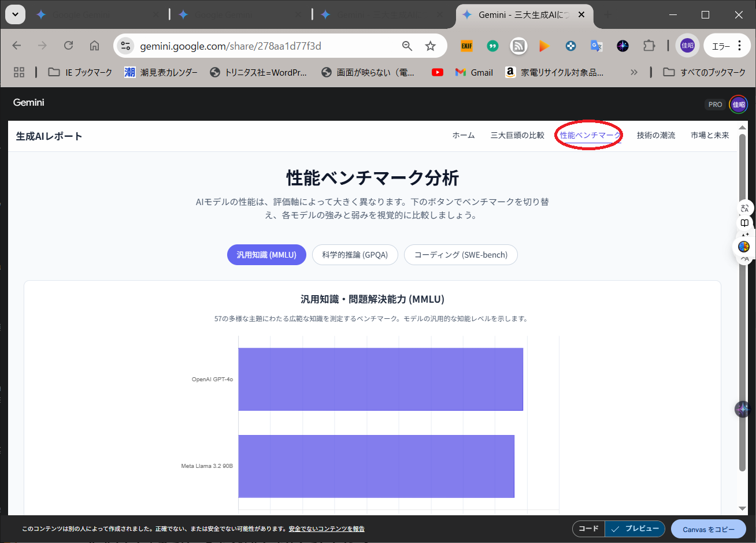Go to 技術の潮流 section
Viewport: 756px width, 543px height.
pos(656,135)
